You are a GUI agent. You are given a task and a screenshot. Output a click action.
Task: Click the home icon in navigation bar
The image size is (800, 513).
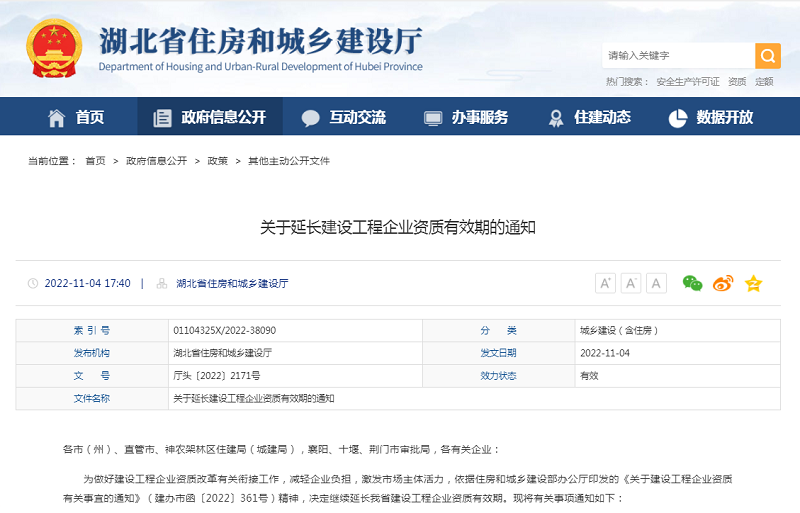pos(57,118)
